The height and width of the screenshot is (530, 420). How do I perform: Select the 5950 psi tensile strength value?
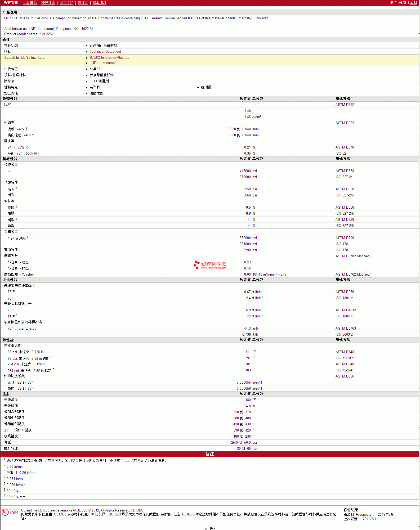[250, 189]
